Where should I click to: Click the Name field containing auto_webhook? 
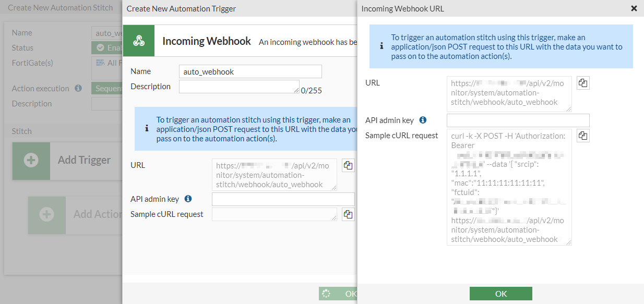250,71
